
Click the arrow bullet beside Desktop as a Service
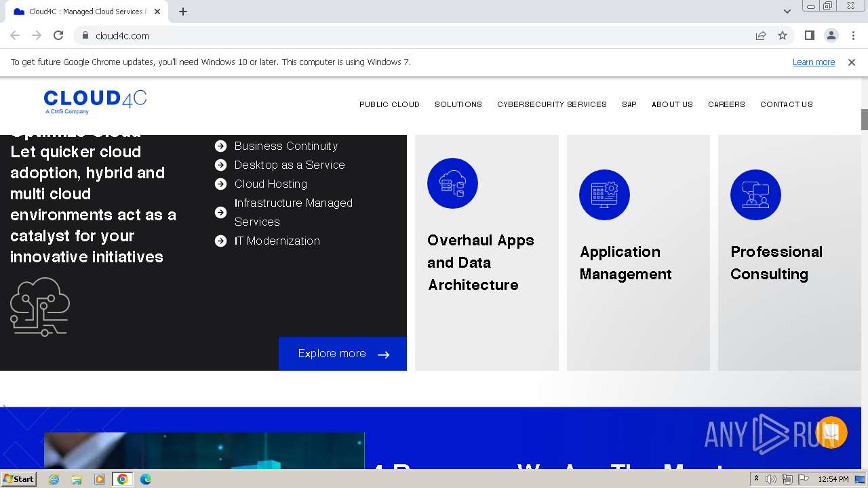pos(220,165)
